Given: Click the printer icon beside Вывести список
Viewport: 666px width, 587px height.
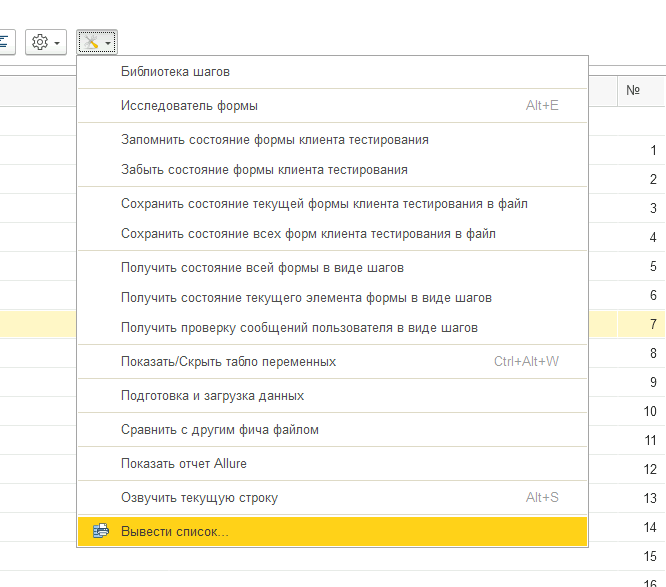Looking at the screenshot, I should coord(101,531).
